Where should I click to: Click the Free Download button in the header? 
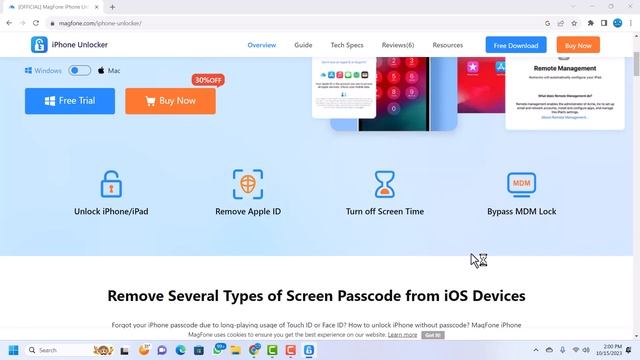[516, 45]
